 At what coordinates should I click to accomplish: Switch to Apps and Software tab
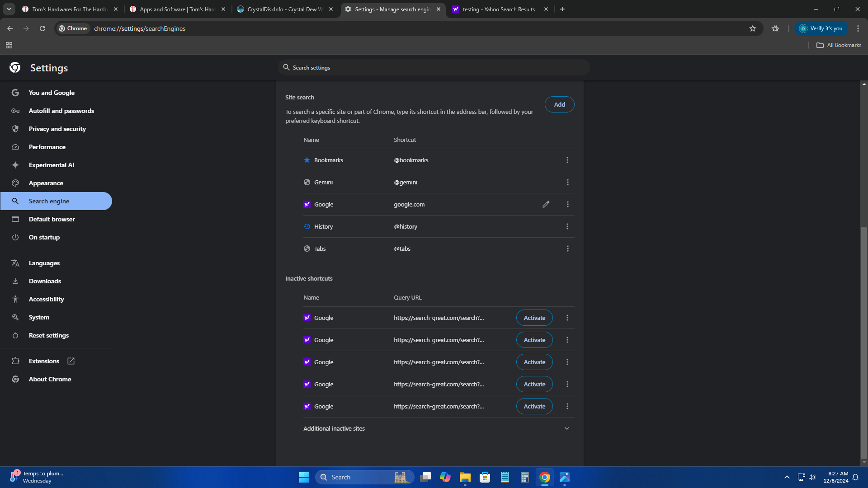[x=177, y=9]
